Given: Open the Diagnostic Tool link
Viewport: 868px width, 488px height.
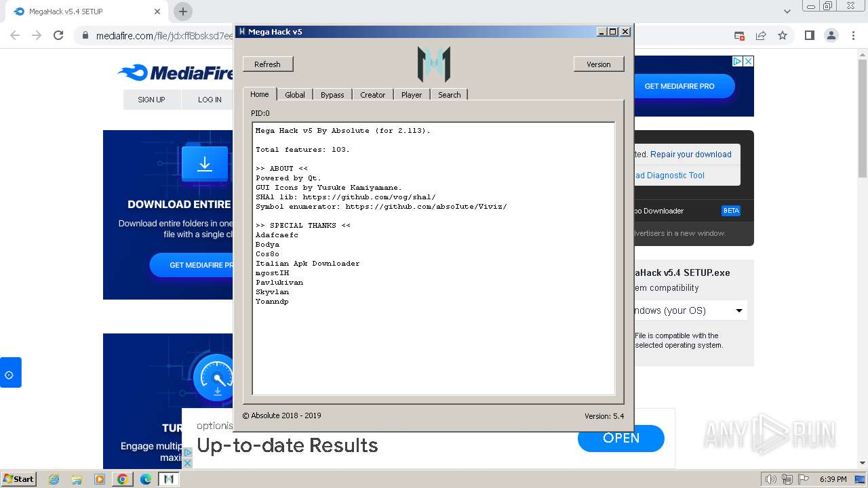Looking at the screenshot, I should pos(669,176).
